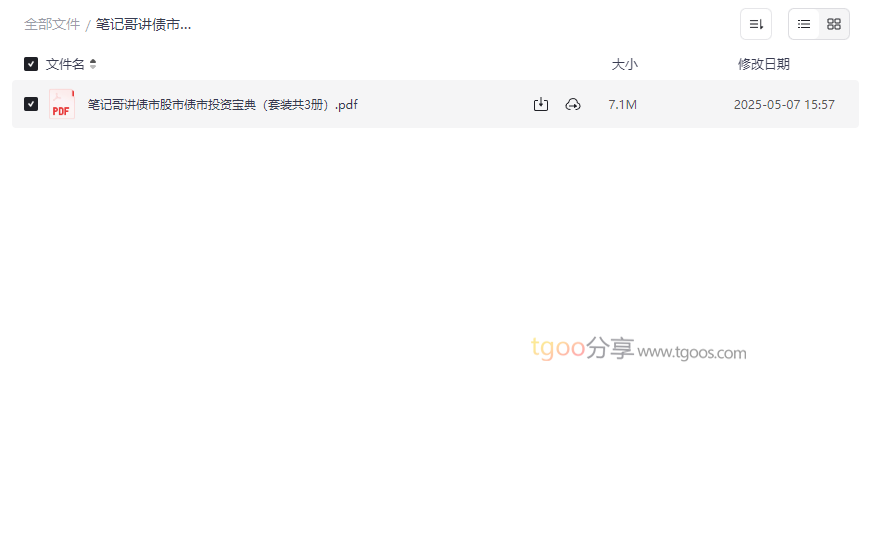Screen dimensions: 874x538
Task: Switch to grid view layout
Action: pyautogui.click(x=834, y=24)
